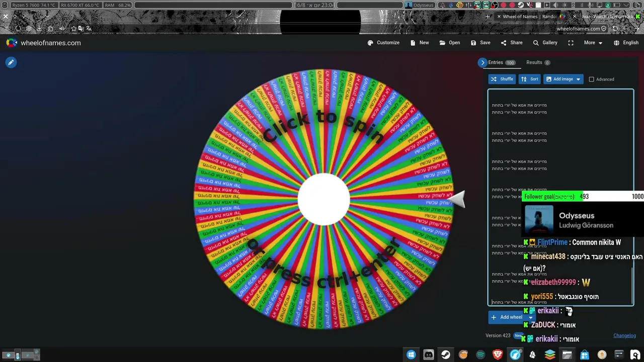Click the RAM usage indicator
The image size is (644, 362).
tap(118, 5)
